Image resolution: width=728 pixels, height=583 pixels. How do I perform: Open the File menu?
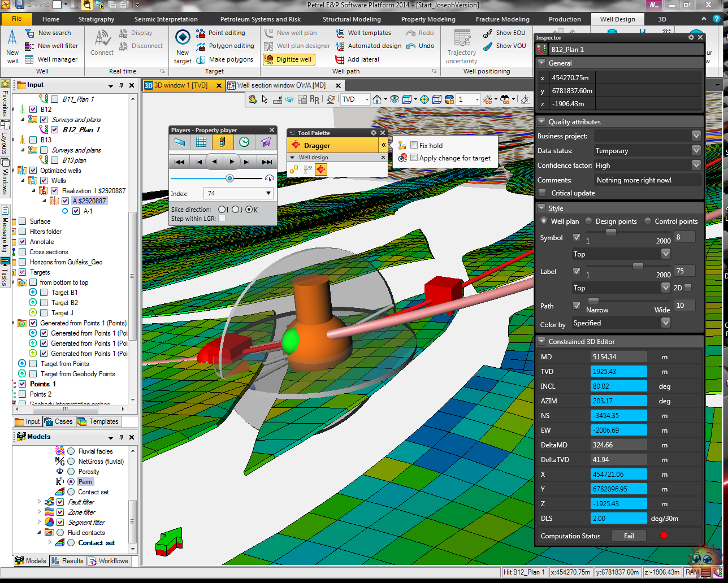(16, 19)
